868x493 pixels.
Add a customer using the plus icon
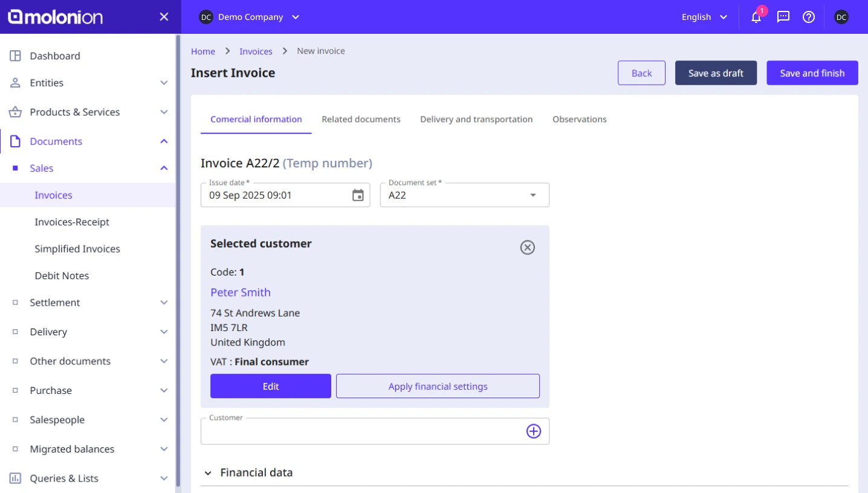[x=533, y=431]
